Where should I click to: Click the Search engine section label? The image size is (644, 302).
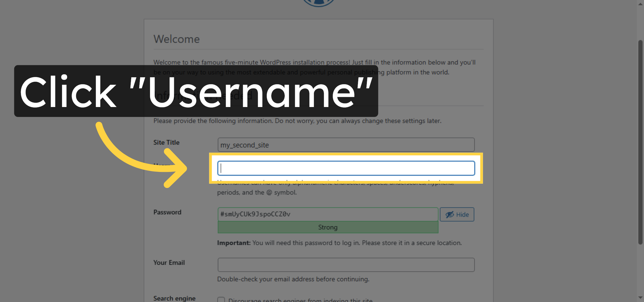174,298
